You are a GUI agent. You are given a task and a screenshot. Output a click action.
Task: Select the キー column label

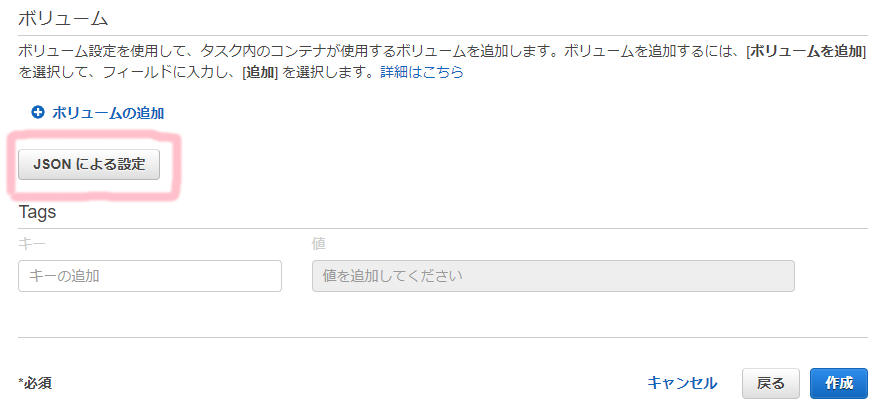tap(32, 243)
